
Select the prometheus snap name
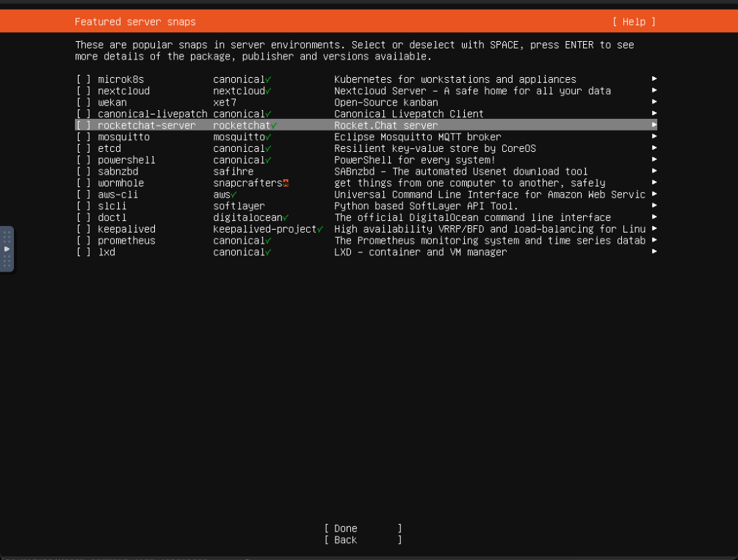[126, 241]
